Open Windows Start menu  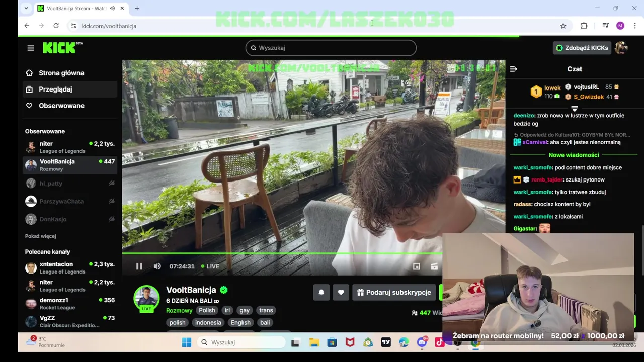click(186, 342)
